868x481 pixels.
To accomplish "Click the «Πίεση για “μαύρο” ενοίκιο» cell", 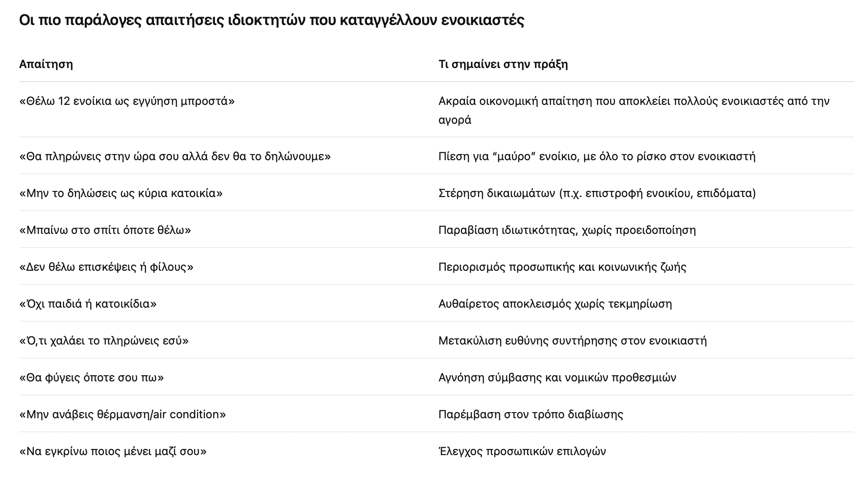I will [597, 157].
